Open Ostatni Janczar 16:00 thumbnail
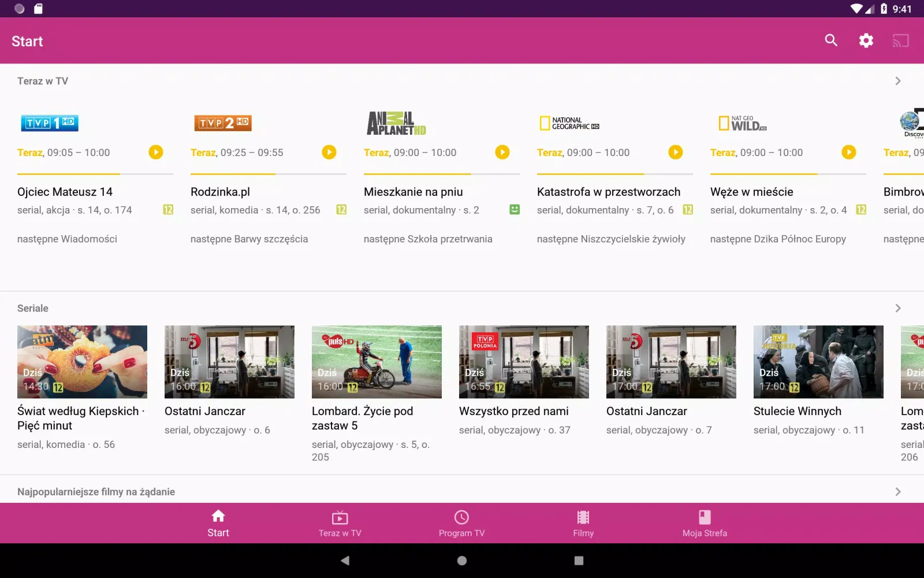 click(x=229, y=362)
